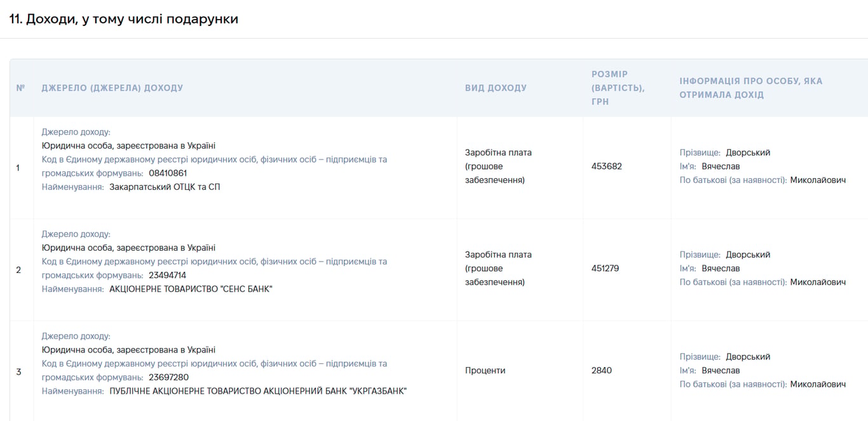Select the section heading '11. Доходи, у тому числі подарунки'
This screenshot has height=421, width=868.
point(124,19)
